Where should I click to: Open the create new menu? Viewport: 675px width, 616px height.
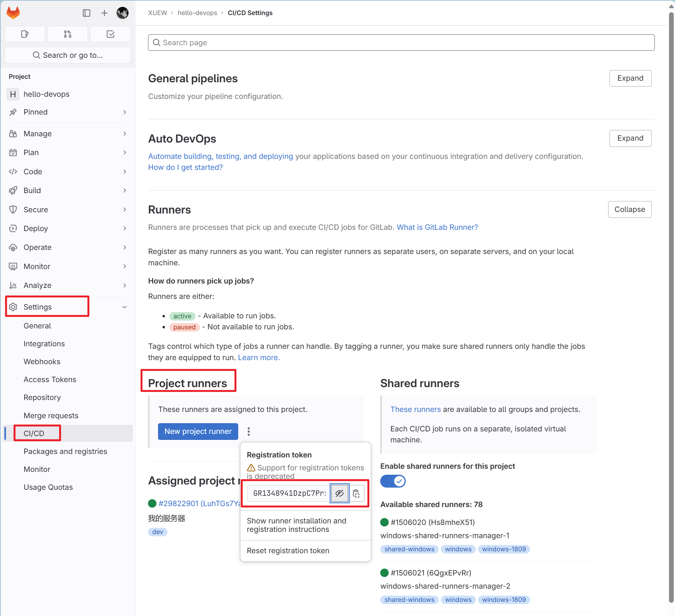click(x=104, y=13)
